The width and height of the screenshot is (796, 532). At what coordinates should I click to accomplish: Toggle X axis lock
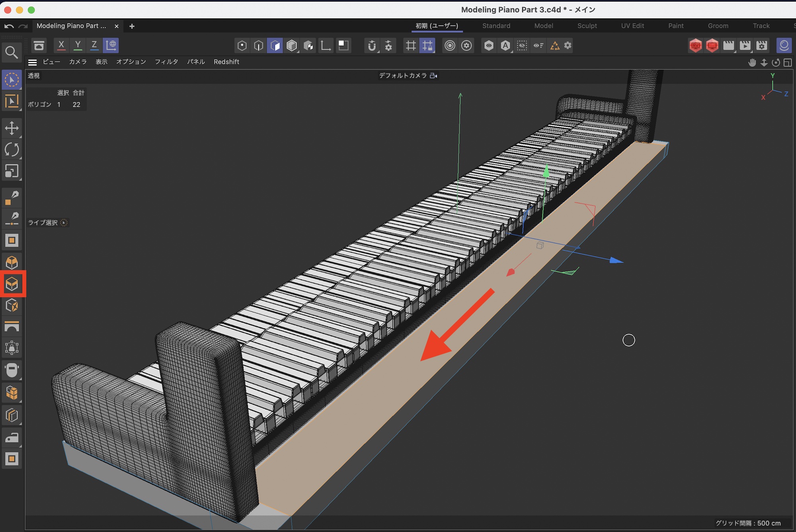pos(61,45)
